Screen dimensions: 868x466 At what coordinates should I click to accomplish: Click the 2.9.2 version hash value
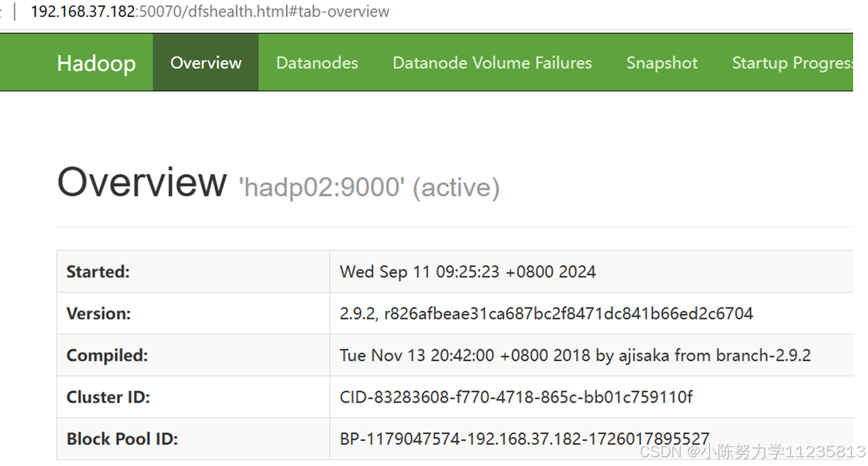click(x=546, y=313)
